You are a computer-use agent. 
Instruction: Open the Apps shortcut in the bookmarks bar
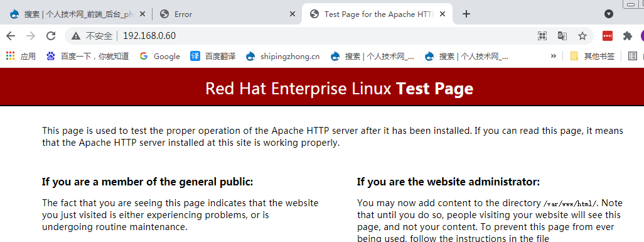(21, 56)
